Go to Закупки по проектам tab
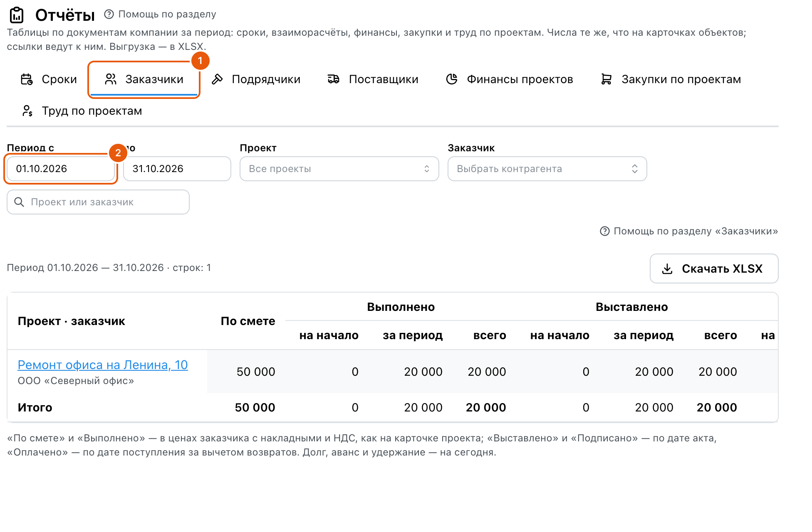 point(671,79)
